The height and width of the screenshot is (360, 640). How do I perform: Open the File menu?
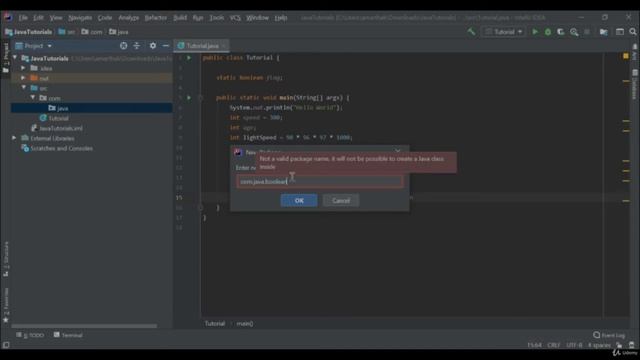pos(23,18)
